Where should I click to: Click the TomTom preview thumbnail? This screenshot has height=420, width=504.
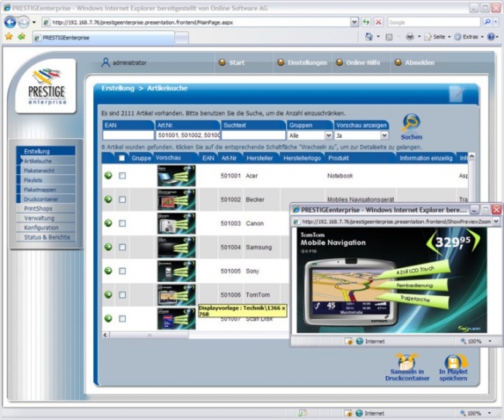[x=176, y=294]
